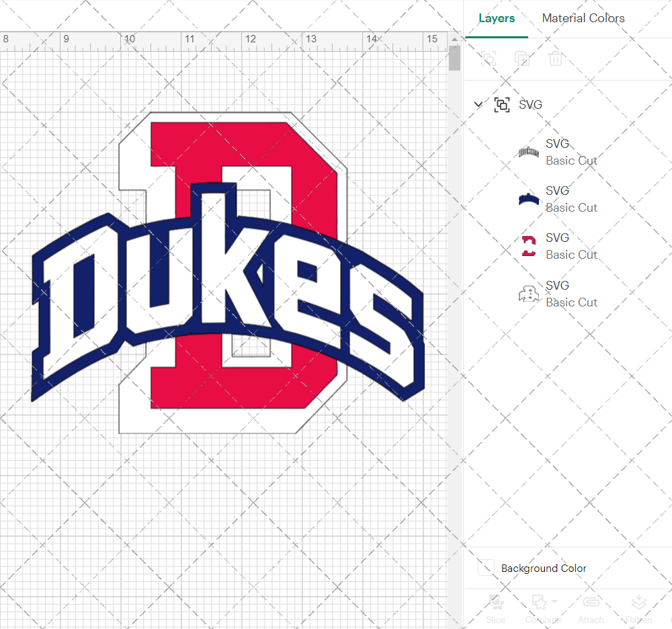Open the Combine dropdown
Screen dimensions: 672x629
(x=543, y=609)
